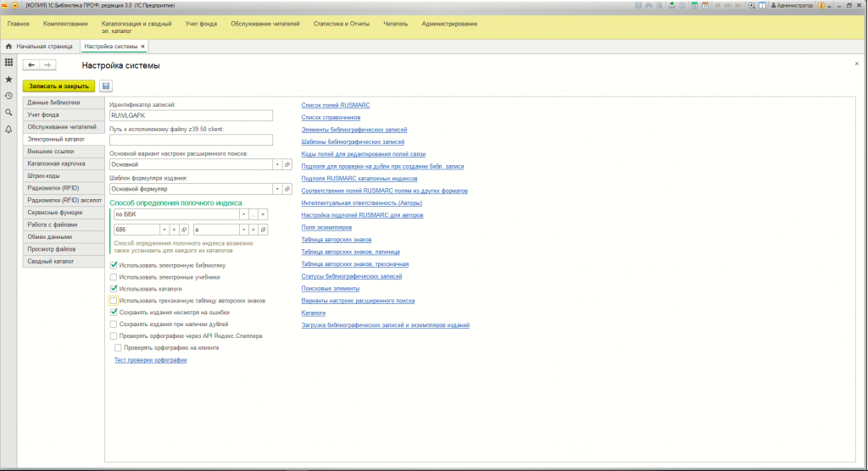Open Список справочников link
Image resolution: width=868 pixels, height=471 pixels.
point(331,118)
